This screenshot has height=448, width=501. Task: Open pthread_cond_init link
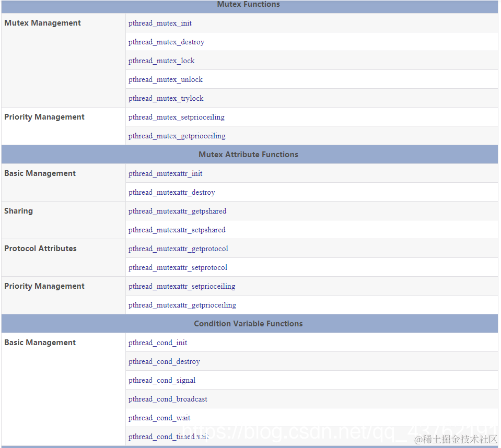158,343
